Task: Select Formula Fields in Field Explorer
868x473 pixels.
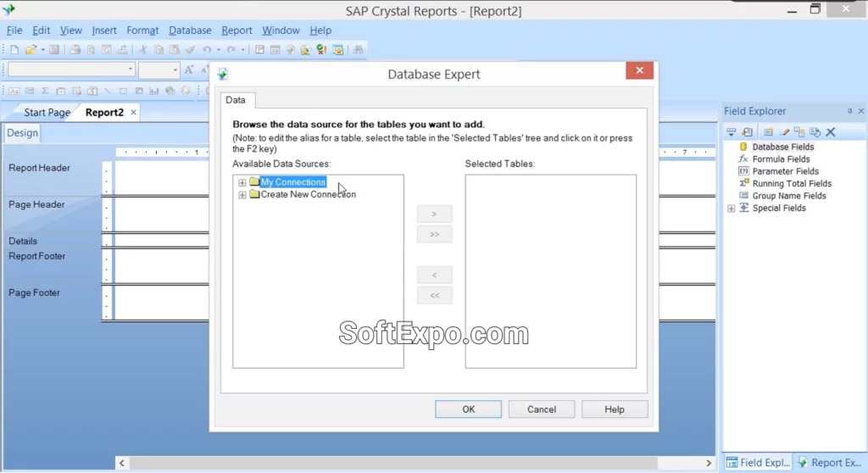Action: (x=781, y=159)
